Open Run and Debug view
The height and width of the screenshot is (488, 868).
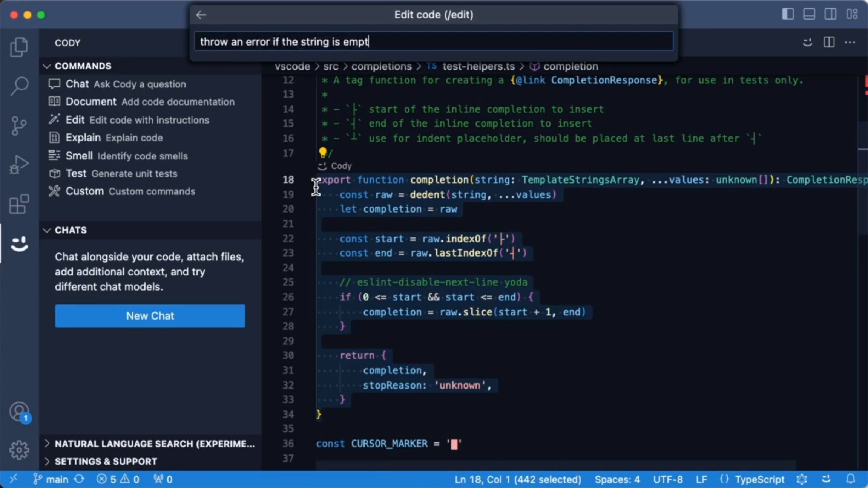[x=19, y=165]
